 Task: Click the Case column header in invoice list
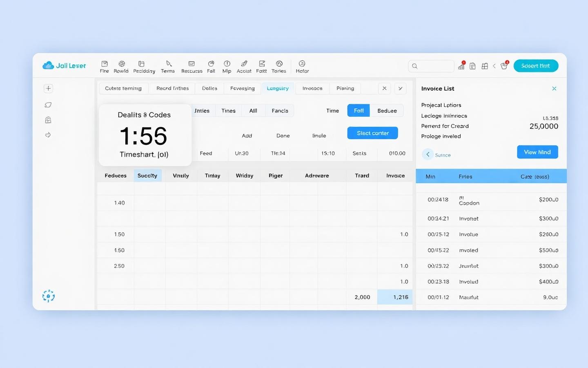point(535,177)
